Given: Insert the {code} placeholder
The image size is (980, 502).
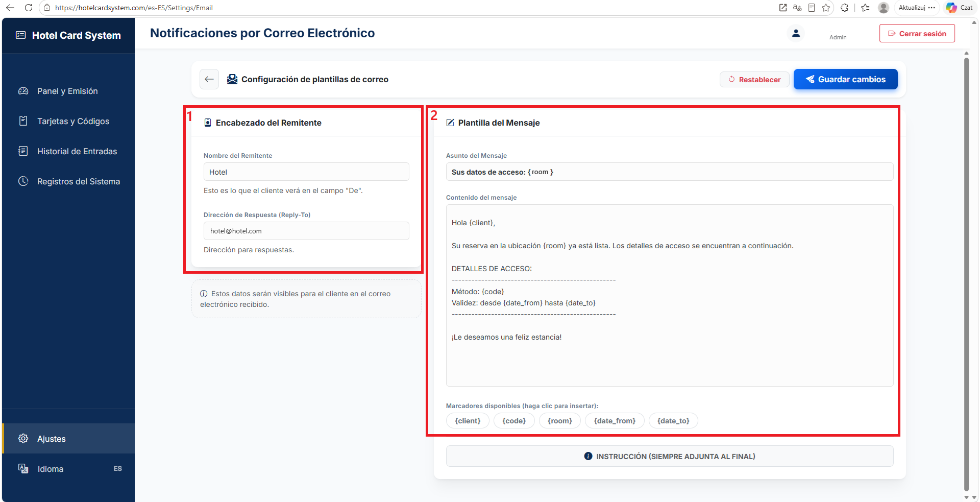Looking at the screenshot, I should (514, 421).
